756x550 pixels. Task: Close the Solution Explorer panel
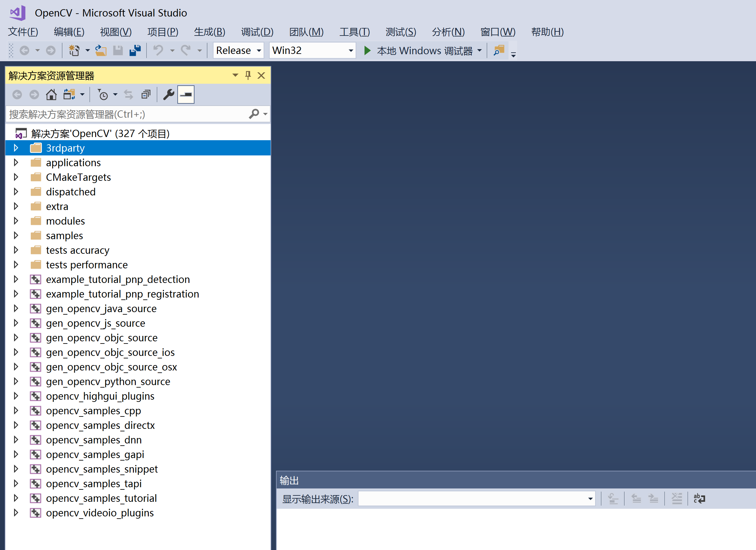point(261,76)
